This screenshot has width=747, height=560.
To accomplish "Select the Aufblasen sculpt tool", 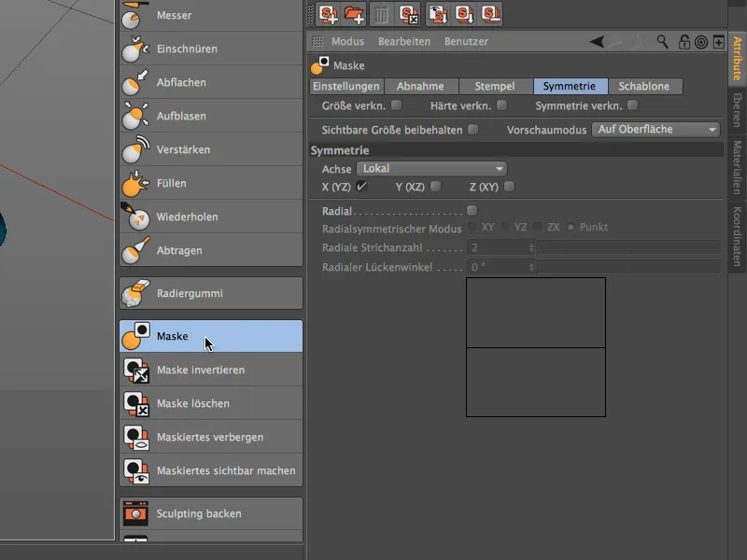I will tap(211, 116).
